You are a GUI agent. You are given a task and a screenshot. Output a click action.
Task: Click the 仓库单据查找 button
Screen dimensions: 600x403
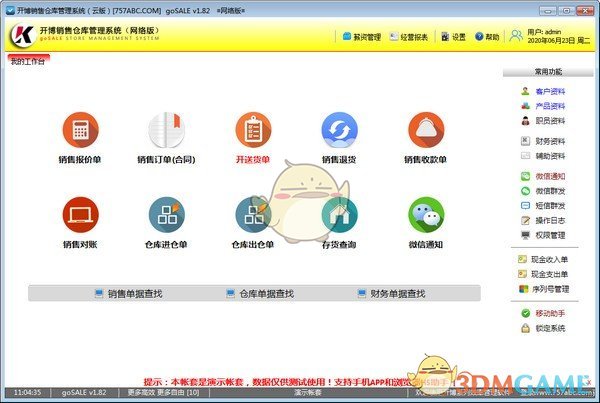[x=260, y=294]
